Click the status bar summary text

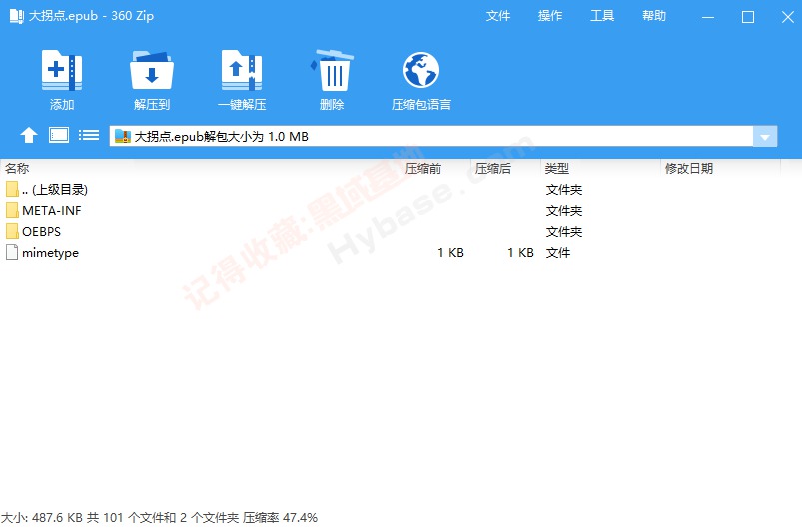159,518
